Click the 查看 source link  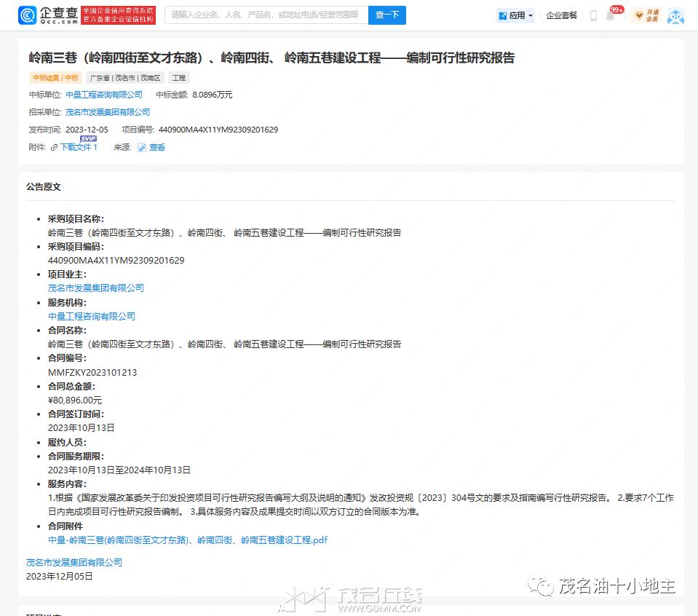click(x=157, y=147)
